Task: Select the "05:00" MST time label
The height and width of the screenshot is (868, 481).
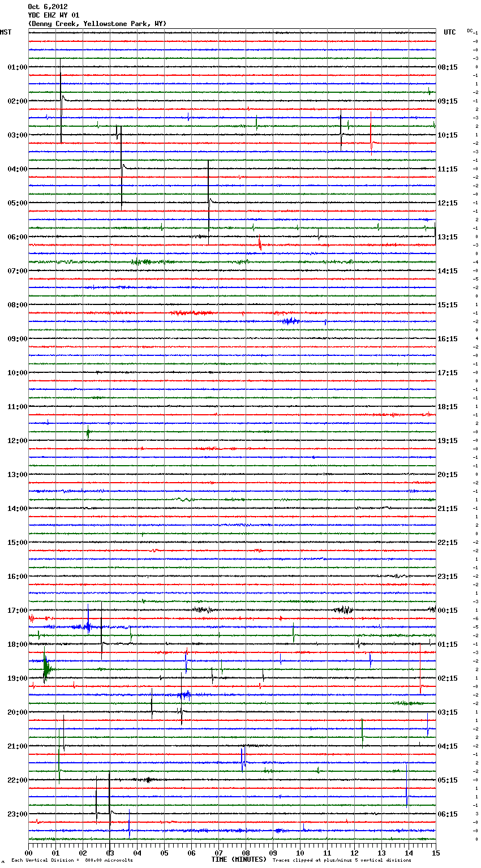Action: pos(17,203)
